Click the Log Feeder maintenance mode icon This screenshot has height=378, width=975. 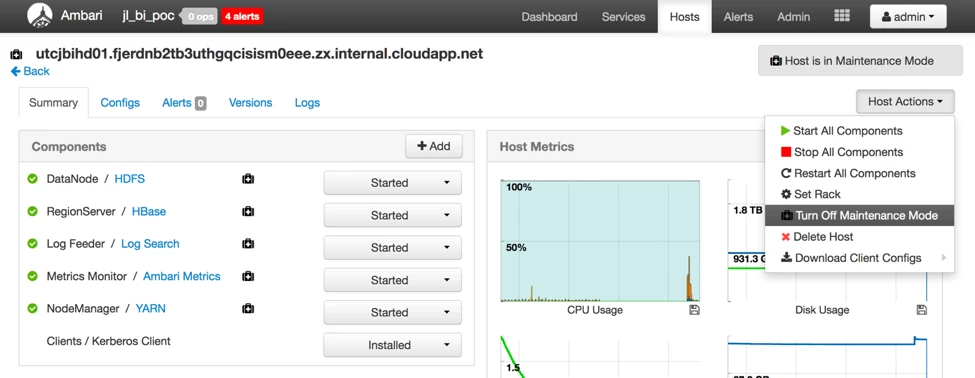coord(247,244)
